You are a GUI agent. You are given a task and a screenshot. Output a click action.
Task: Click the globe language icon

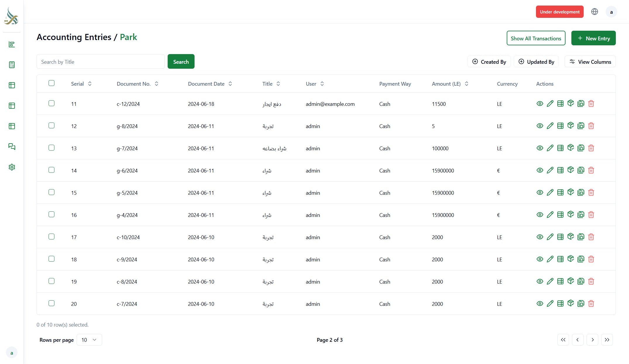[594, 12]
